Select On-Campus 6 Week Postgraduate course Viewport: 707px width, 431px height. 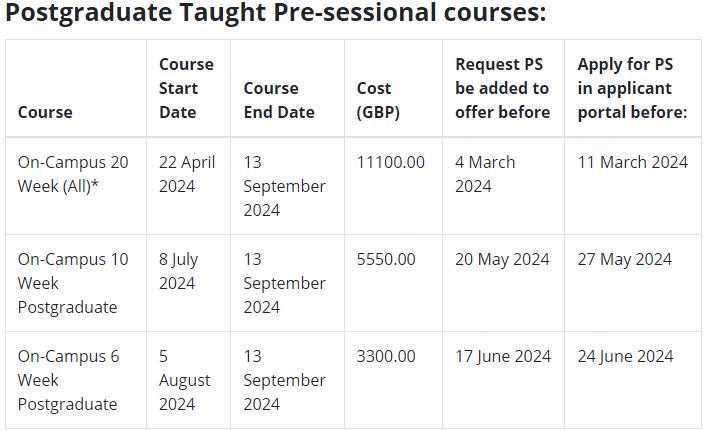(69, 380)
